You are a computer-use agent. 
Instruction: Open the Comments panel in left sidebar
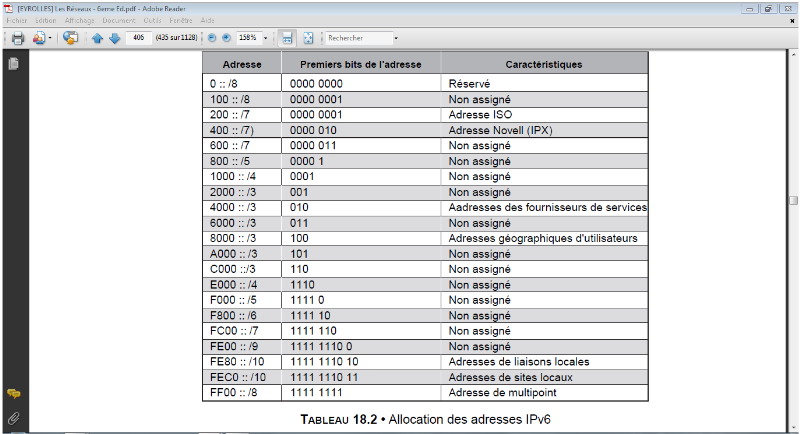pos(14,393)
